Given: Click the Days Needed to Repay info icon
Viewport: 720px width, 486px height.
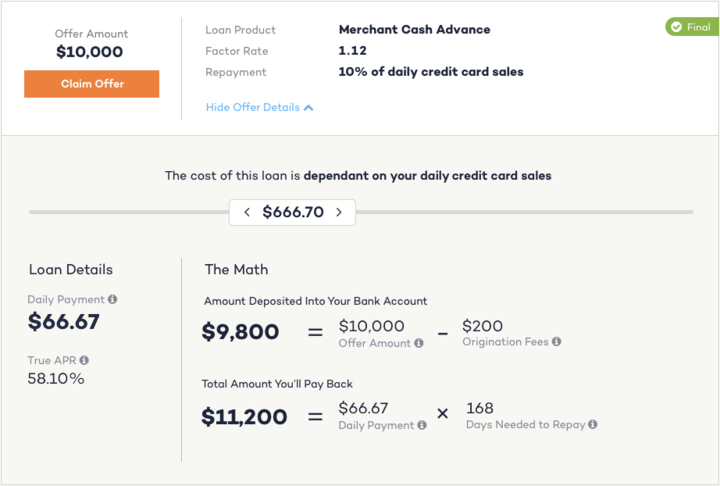Looking at the screenshot, I should point(593,424).
